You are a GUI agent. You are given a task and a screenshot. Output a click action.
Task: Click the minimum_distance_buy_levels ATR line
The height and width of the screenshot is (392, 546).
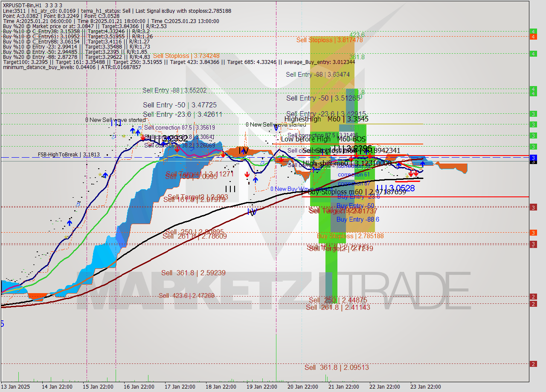pos(72,67)
